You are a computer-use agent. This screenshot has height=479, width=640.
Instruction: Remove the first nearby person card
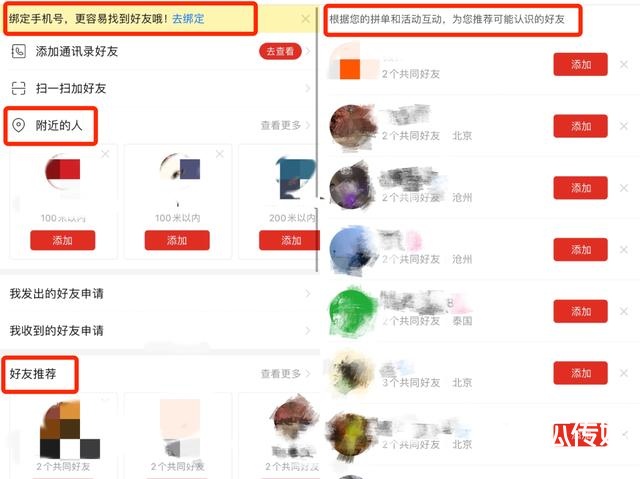(x=105, y=154)
